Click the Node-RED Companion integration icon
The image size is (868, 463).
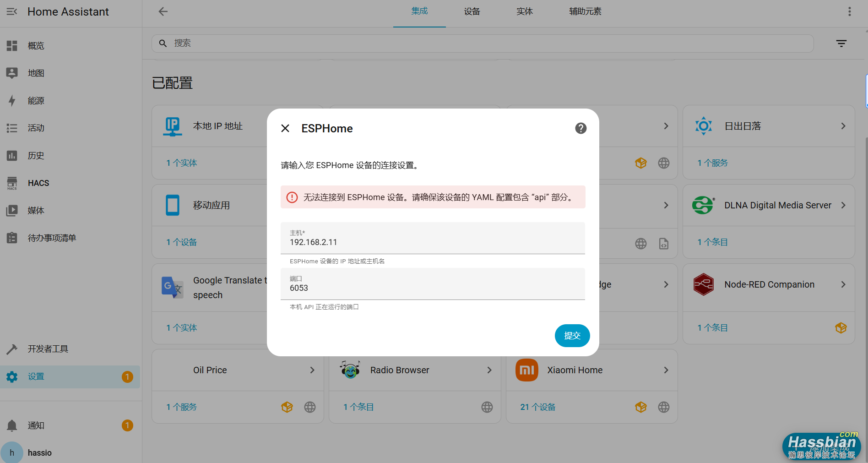click(703, 284)
